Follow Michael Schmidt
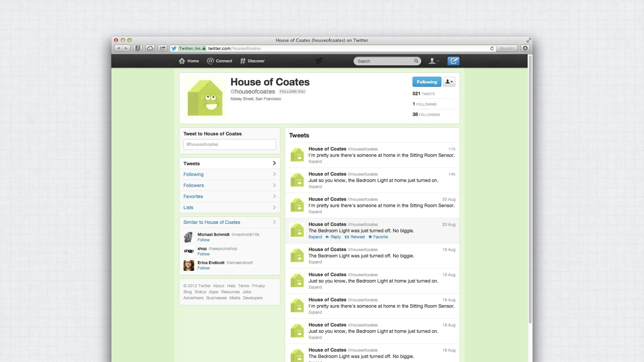 coord(203,240)
